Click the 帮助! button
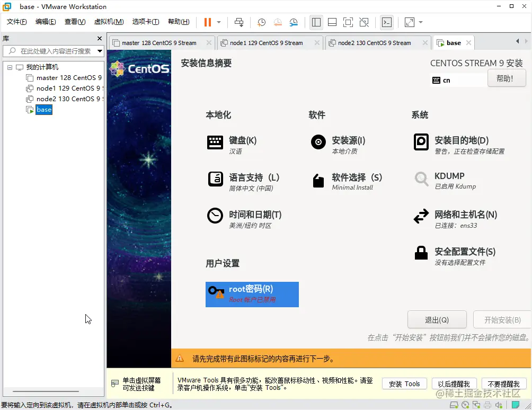 (507, 78)
